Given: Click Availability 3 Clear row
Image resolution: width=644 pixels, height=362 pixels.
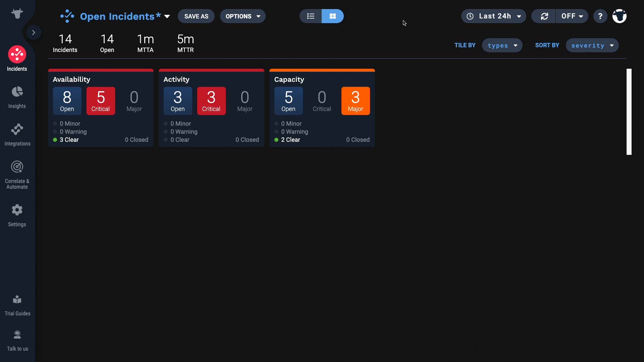Looking at the screenshot, I should [x=66, y=140].
